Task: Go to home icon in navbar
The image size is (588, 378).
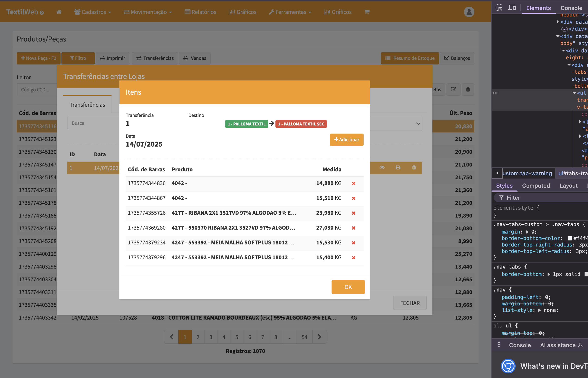Action: tap(59, 12)
